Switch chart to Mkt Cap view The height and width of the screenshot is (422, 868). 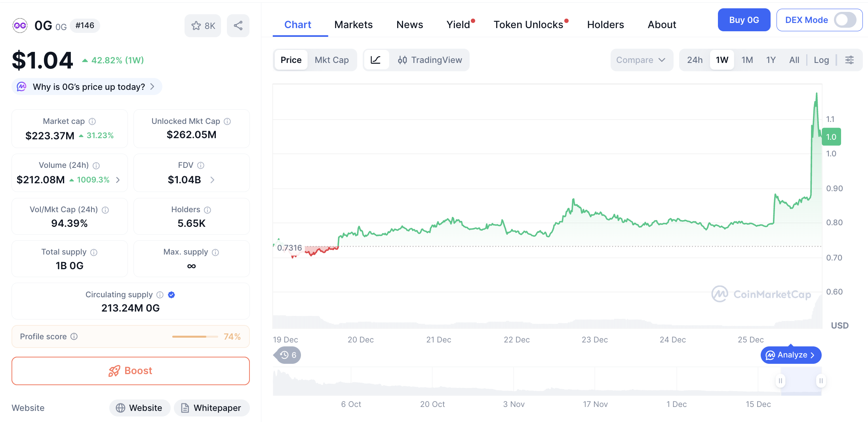click(331, 60)
